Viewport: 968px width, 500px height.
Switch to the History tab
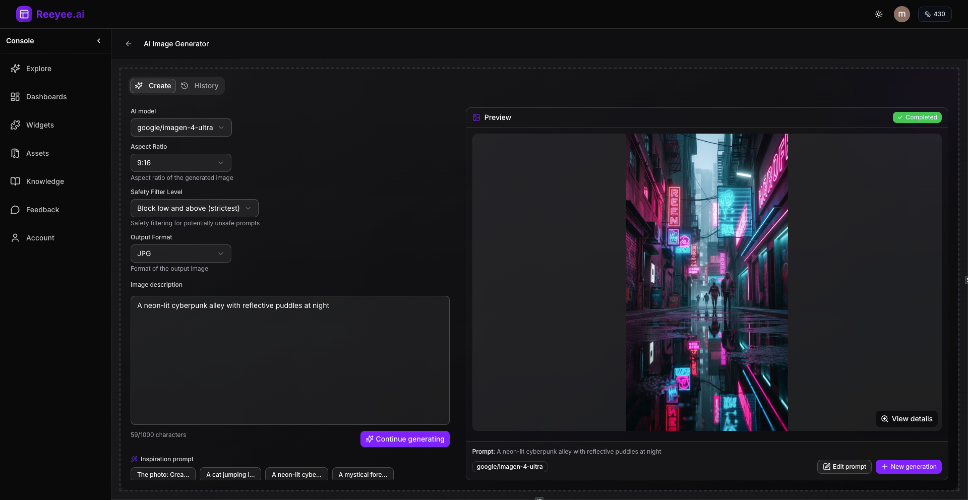pyautogui.click(x=200, y=86)
